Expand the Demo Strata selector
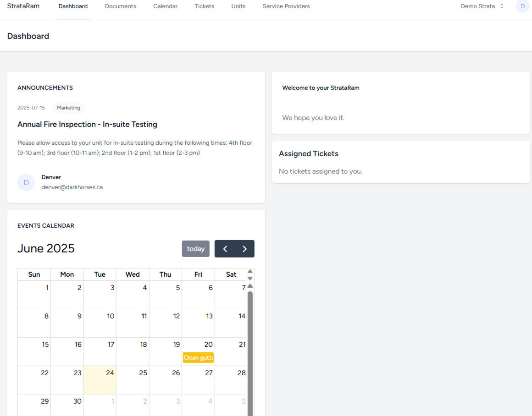The height and width of the screenshot is (416, 532). 482,6
